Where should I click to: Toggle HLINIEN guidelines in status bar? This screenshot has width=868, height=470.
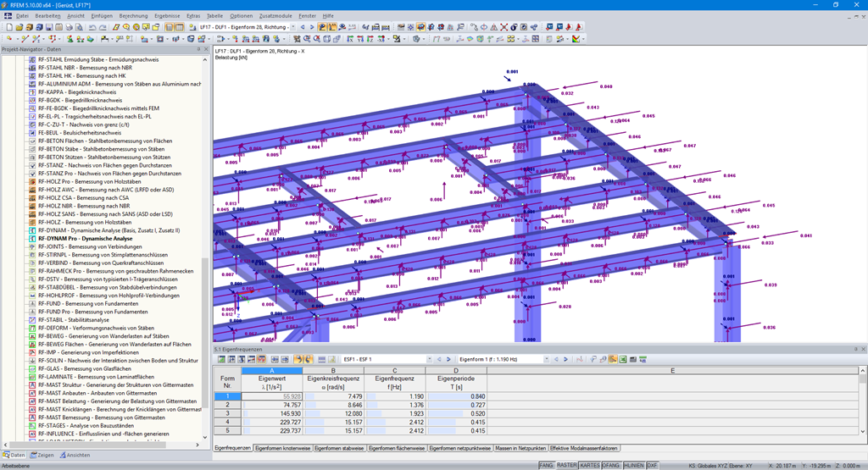[634, 466]
